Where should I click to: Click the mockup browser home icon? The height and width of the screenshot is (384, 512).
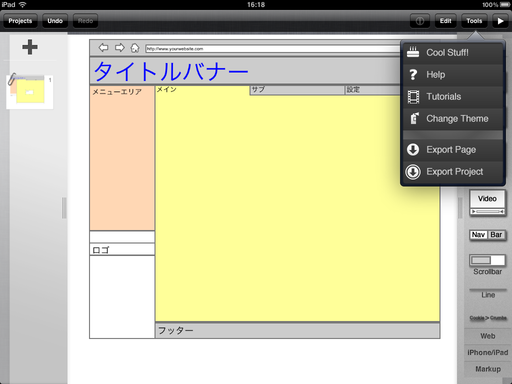click(x=135, y=48)
